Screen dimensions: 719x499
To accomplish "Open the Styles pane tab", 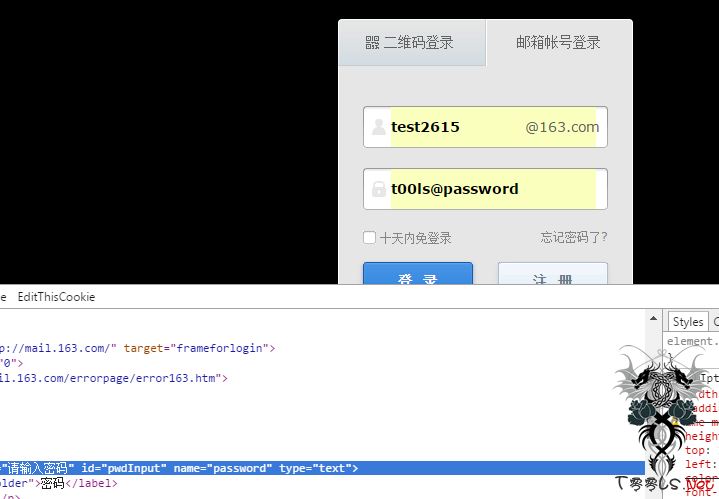I will click(688, 322).
